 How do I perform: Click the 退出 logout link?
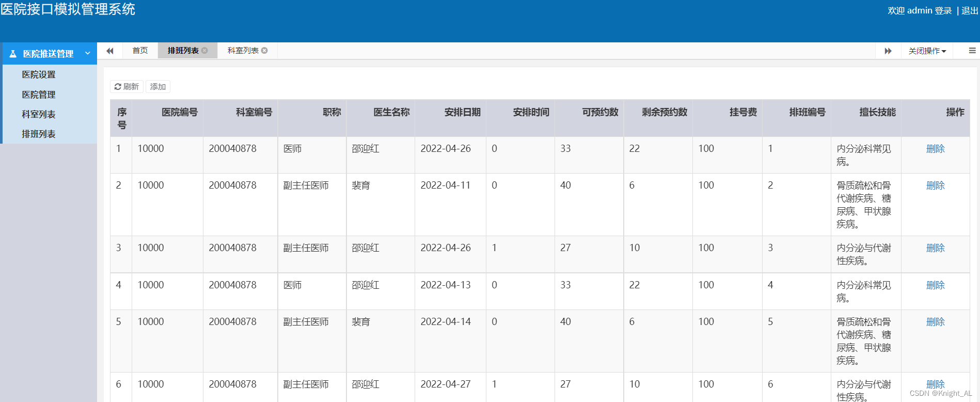pos(969,10)
